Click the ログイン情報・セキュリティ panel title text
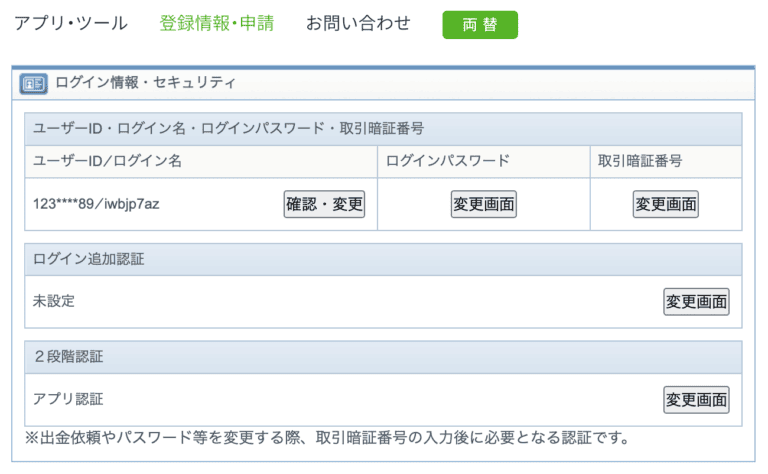This screenshot has width=768, height=474. coord(146,83)
